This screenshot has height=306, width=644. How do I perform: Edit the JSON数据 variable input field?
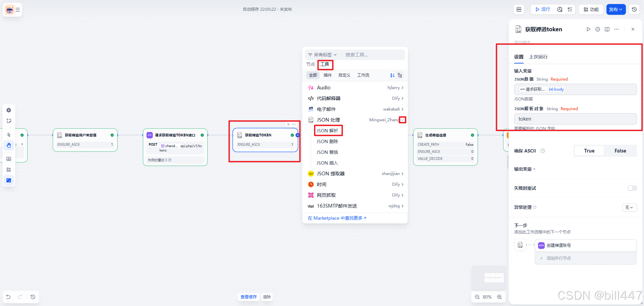pos(575,89)
